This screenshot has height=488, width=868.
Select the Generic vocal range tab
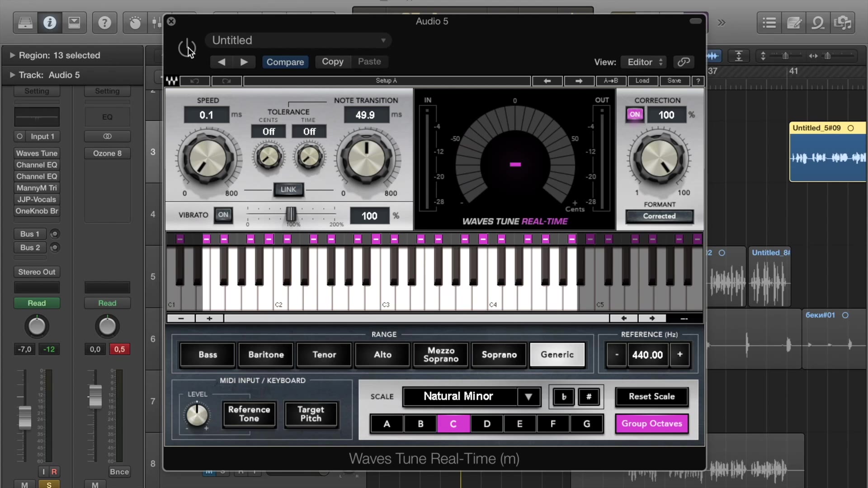(557, 354)
